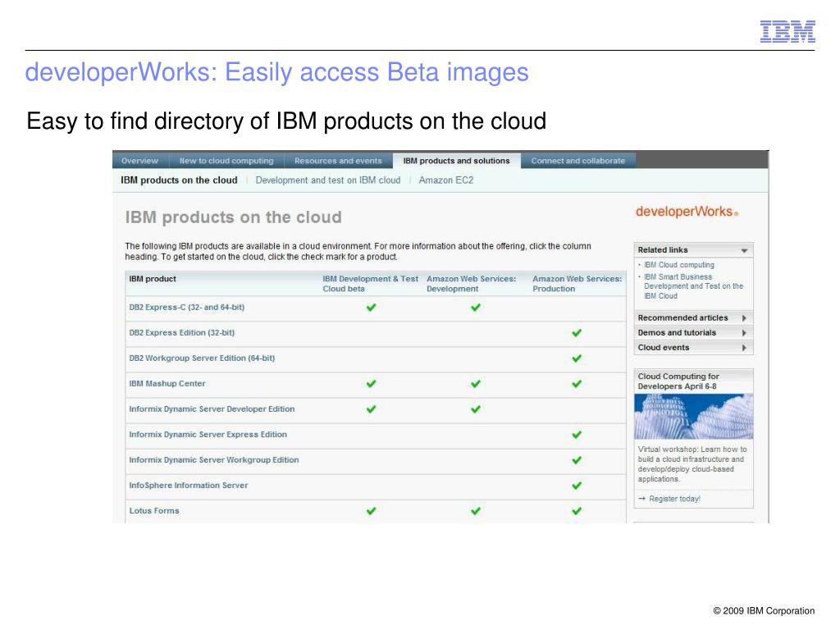Click Informix Developer Edition Cloud beta check
The image size is (840, 630).
(371, 409)
